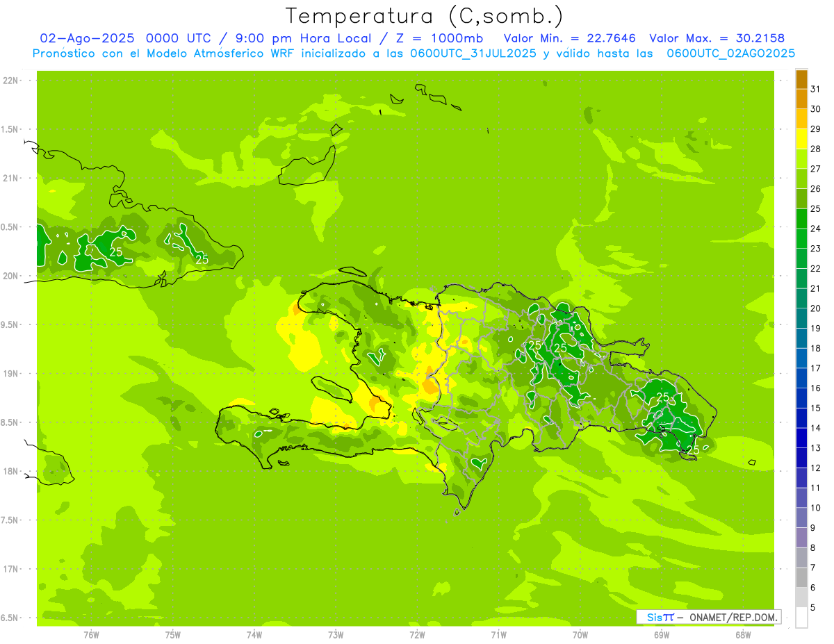Image resolution: width=834 pixels, height=644 pixels.
Task: Pick the dark orange swatch above 31
Action: [x=801, y=79]
